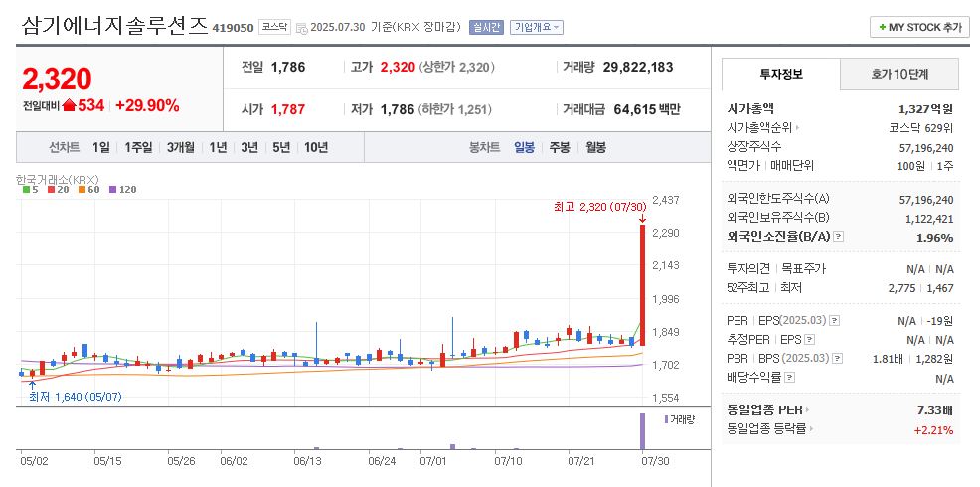Click the 07/21 date on chart axis
This screenshot has height=487, width=980.
[x=580, y=461]
